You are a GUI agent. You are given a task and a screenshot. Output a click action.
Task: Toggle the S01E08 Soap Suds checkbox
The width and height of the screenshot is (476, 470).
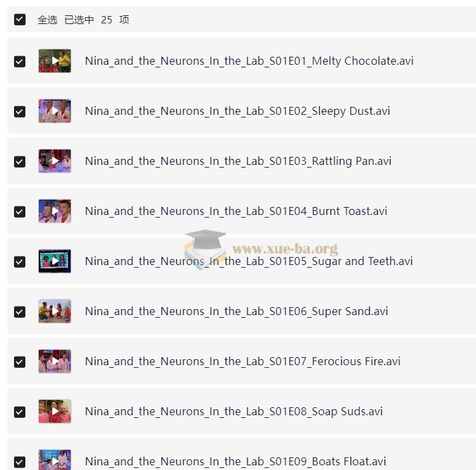click(20, 412)
